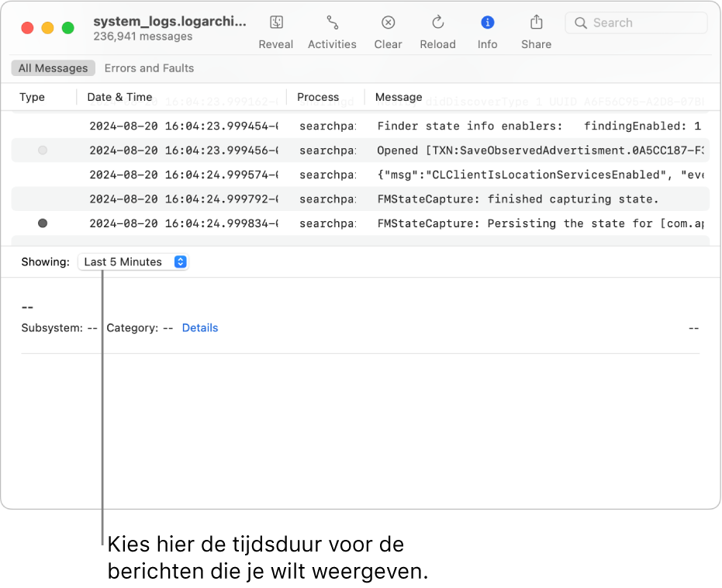This screenshot has width=722, height=588.
Task: Select FMStateCapture Persisting the state row
Action: tap(360, 223)
